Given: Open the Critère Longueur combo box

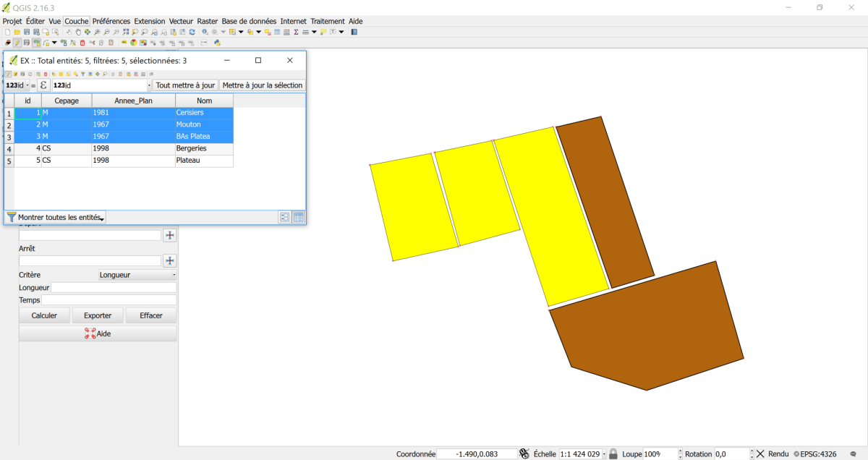Looking at the screenshot, I should click(137, 275).
